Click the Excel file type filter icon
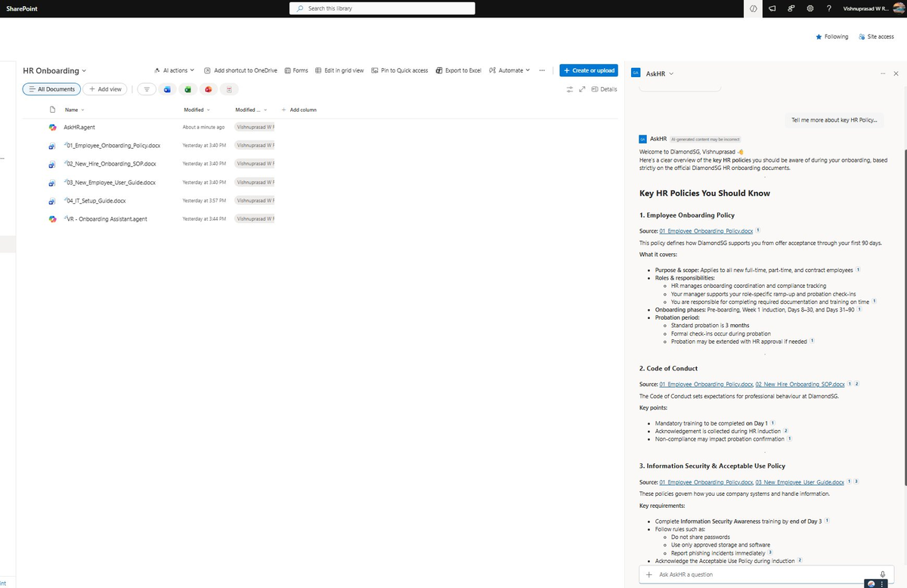The width and height of the screenshot is (907, 588). tap(188, 89)
